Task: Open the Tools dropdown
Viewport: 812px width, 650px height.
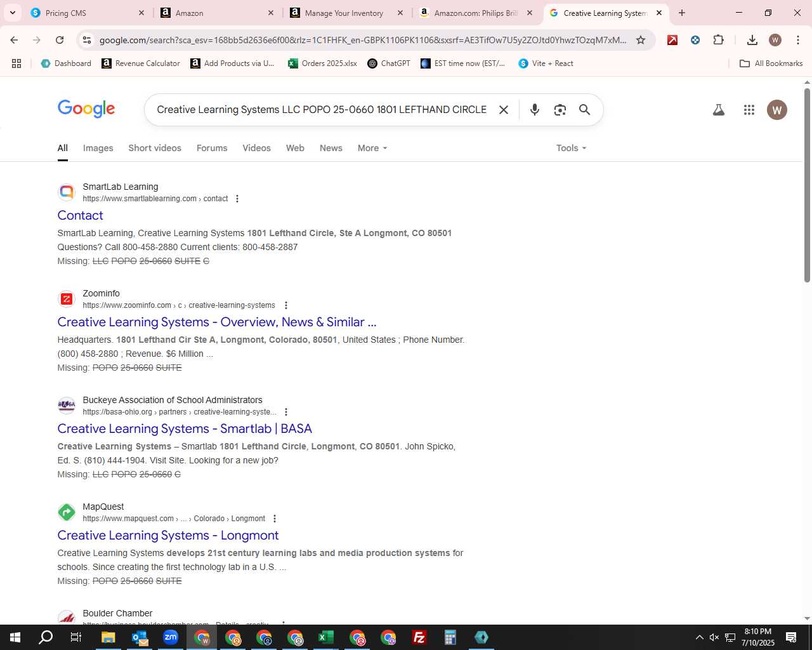Action: click(571, 148)
